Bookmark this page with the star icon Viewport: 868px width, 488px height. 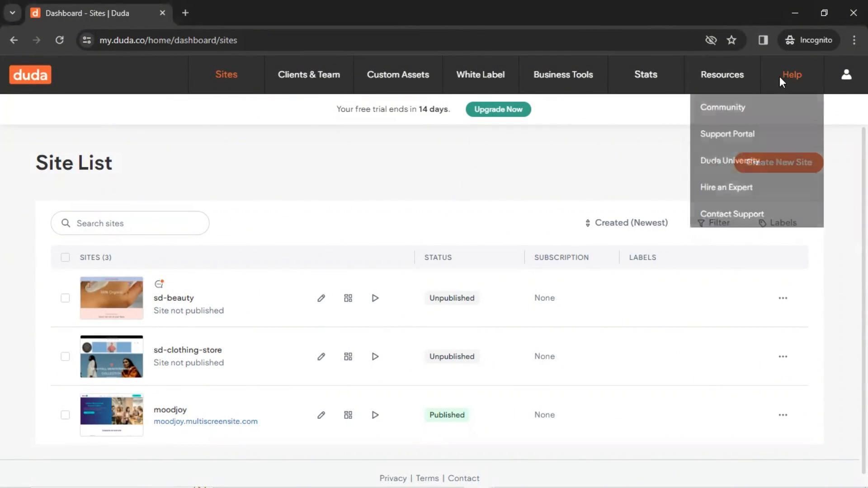click(x=731, y=40)
